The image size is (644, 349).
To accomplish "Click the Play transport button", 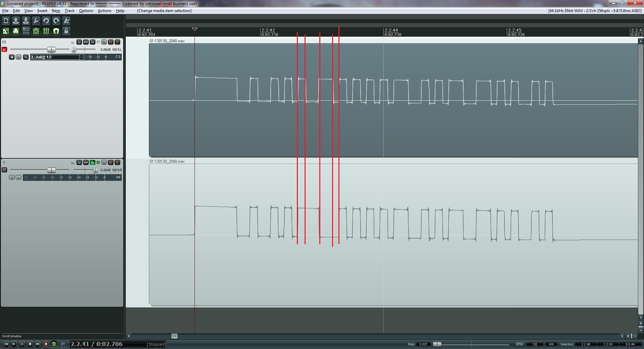I will tap(14, 344).
